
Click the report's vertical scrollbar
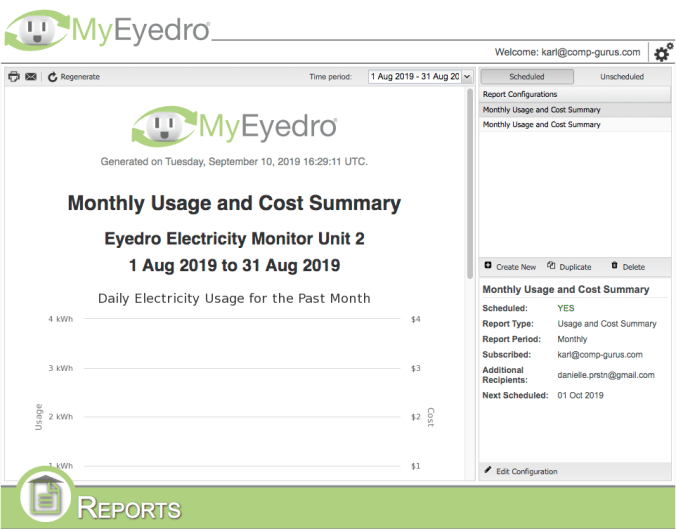pyautogui.click(x=470, y=185)
